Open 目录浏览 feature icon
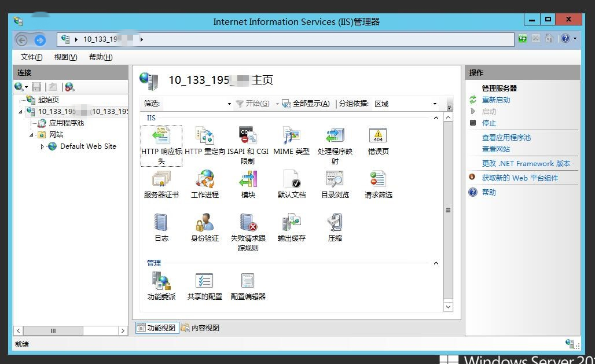Image resolution: width=595 pixels, height=364 pixels. [335, 185]
